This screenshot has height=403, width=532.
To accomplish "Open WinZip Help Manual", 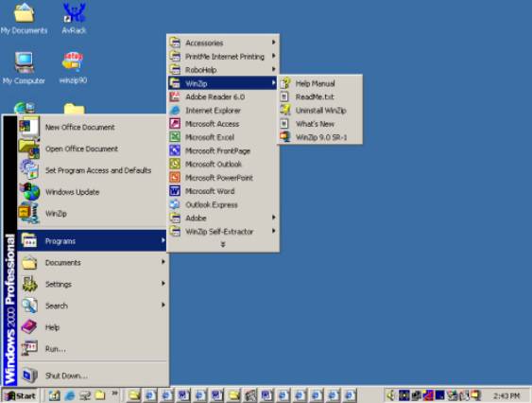I will coord(320,83).
